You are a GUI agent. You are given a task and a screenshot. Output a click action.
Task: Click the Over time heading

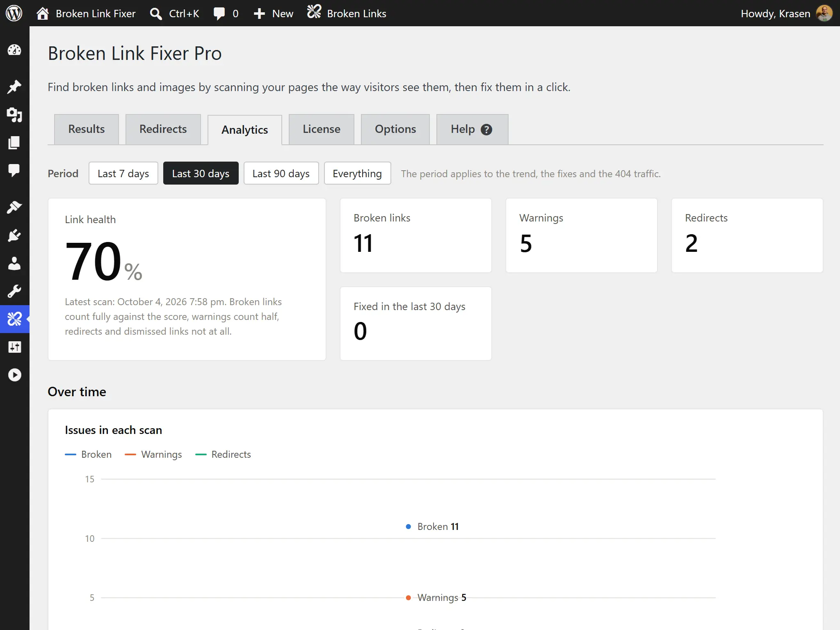[77, 392]
